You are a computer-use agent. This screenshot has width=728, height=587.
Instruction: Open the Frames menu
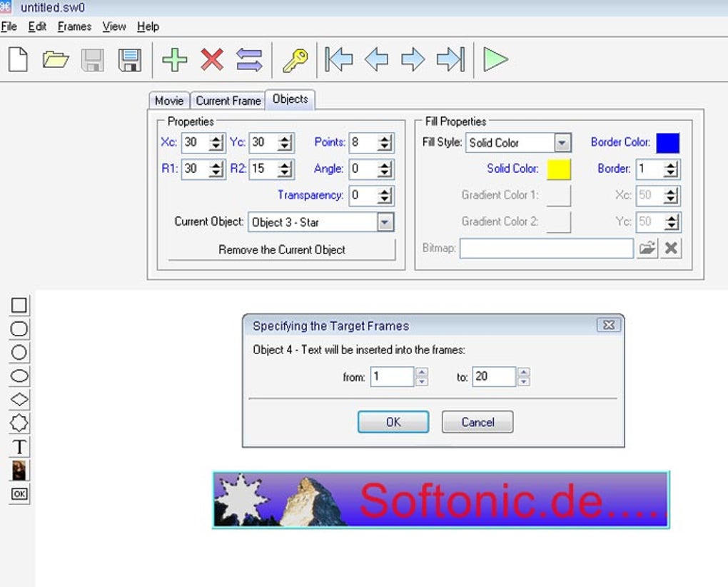74,26
